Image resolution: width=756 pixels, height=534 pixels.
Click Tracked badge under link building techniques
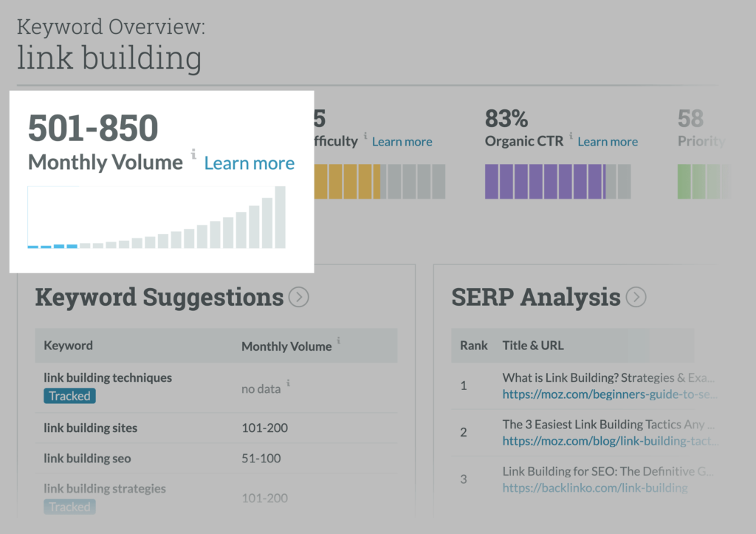[69, 396]
